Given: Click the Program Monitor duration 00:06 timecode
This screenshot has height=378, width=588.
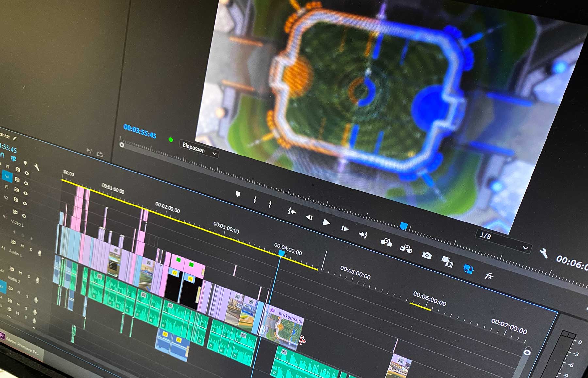Looking at the screenshot, I should [x=572, y=262].
